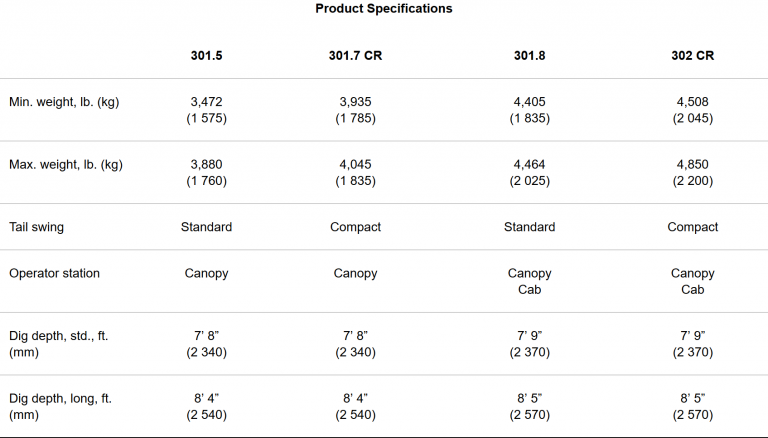Click the 301.8 model header
The width and height of the screenshot is (768, 438).
tap(529, 55)
